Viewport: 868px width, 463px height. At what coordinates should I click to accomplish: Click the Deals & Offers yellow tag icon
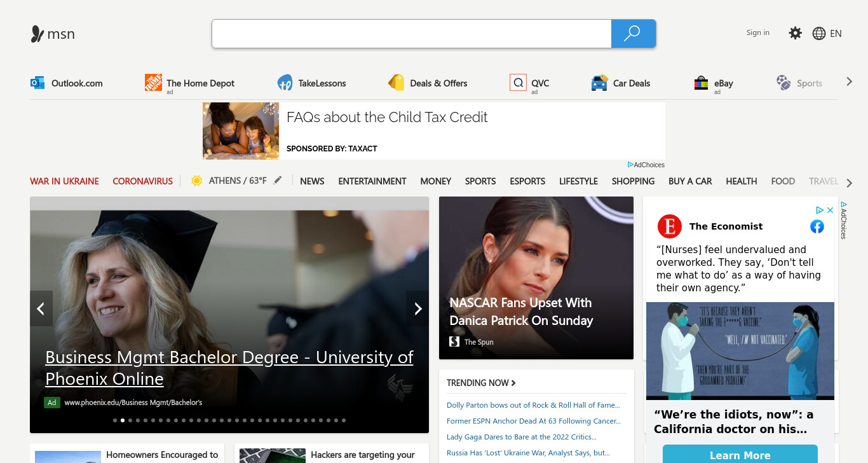point(397,83)
